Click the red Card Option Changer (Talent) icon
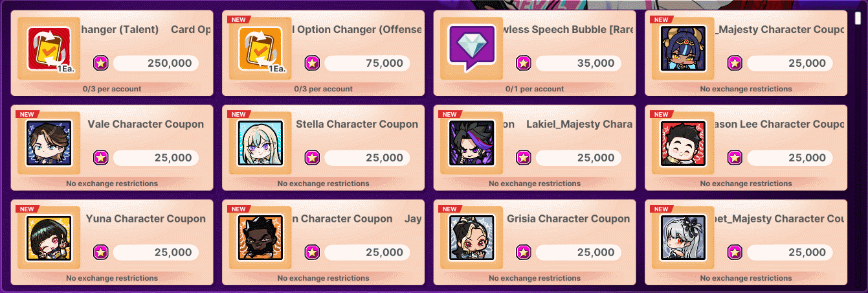 (x=49, y=49)
